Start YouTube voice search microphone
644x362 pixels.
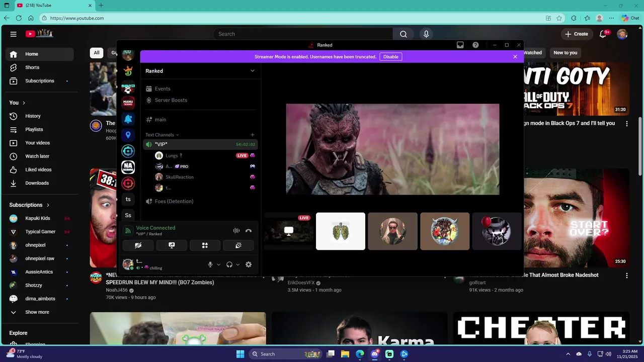pos(426,34)
